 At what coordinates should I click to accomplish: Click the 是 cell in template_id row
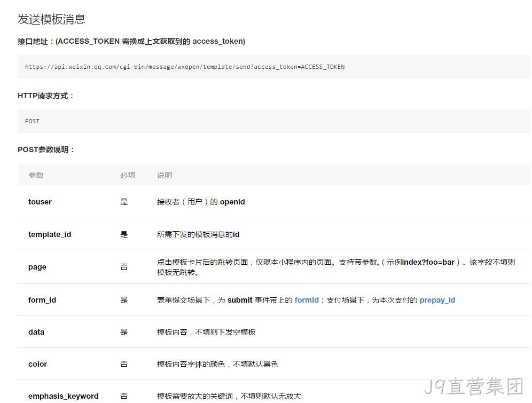pos(124,234)
